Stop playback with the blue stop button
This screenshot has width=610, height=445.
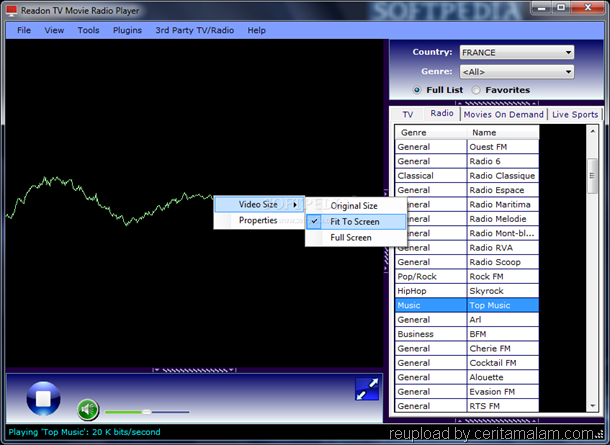coord(43,398)
